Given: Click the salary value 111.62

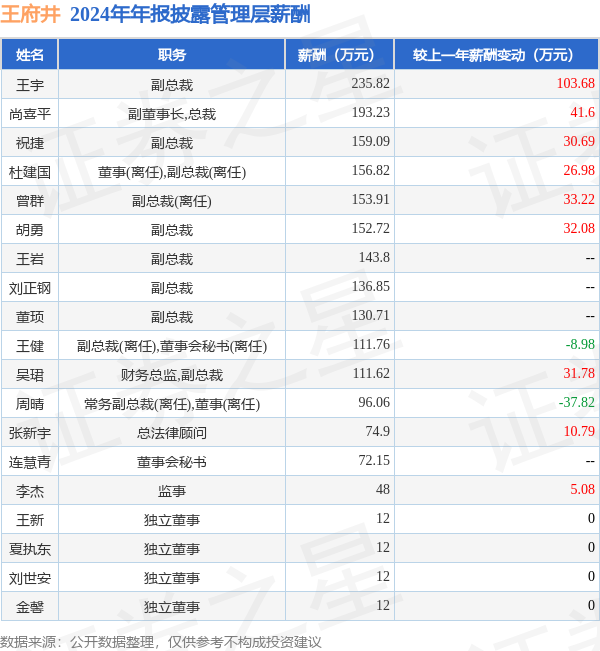Looking at the screenshot, I should tap(371, 374).
